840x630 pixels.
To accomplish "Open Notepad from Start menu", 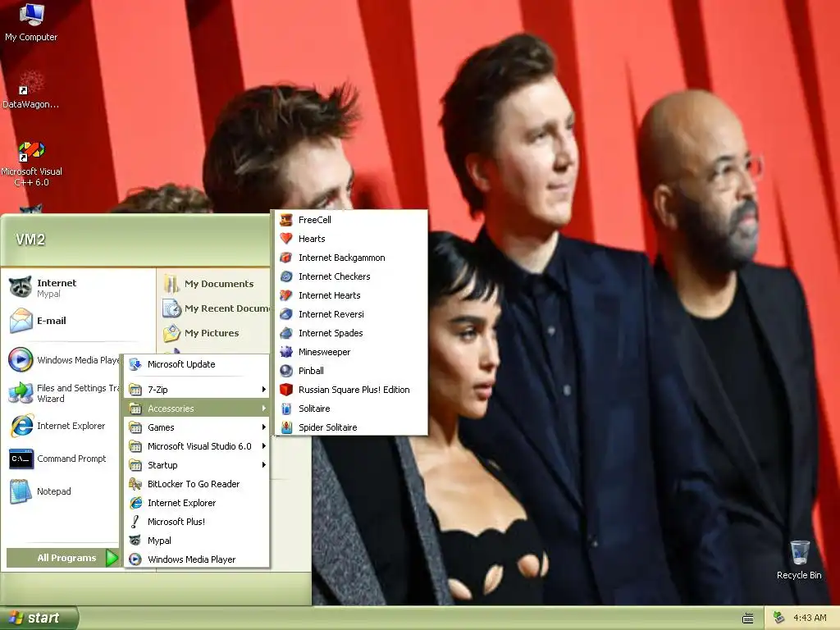I will click(62, 491).
